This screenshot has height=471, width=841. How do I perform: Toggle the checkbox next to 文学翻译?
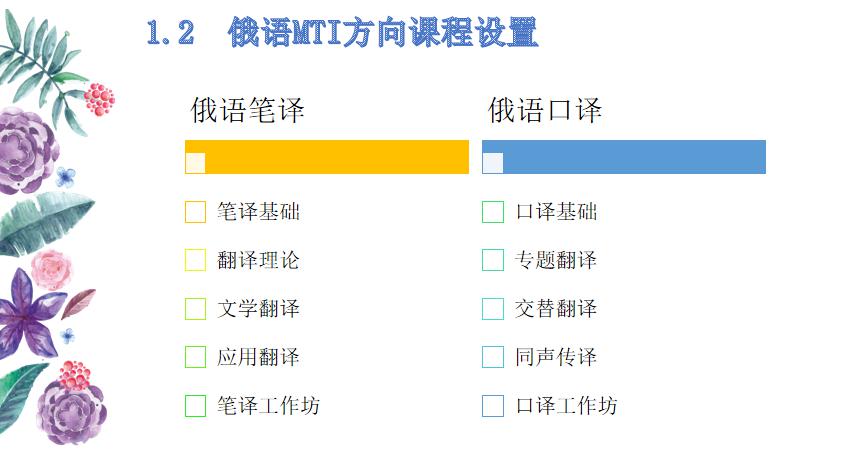coord(195,309)
